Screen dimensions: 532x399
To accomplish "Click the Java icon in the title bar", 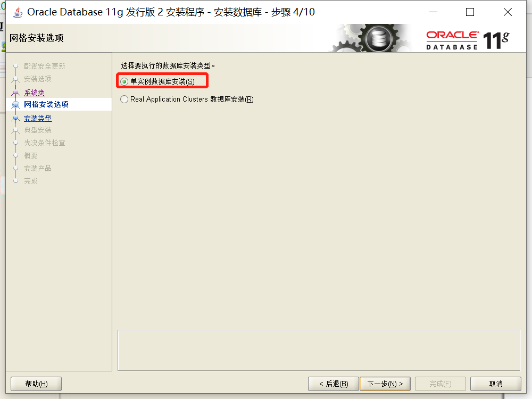I will coord(18,12).
